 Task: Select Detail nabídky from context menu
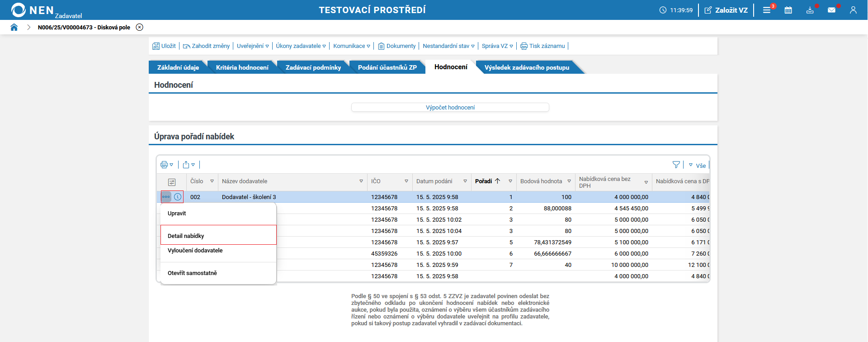click(x=186, y=236)
